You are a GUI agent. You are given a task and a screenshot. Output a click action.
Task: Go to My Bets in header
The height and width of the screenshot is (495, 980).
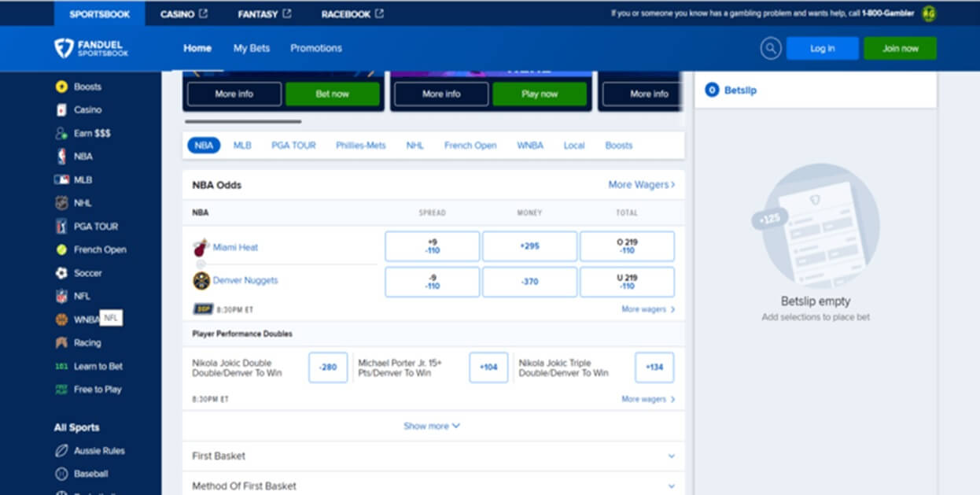coord(252,48)
